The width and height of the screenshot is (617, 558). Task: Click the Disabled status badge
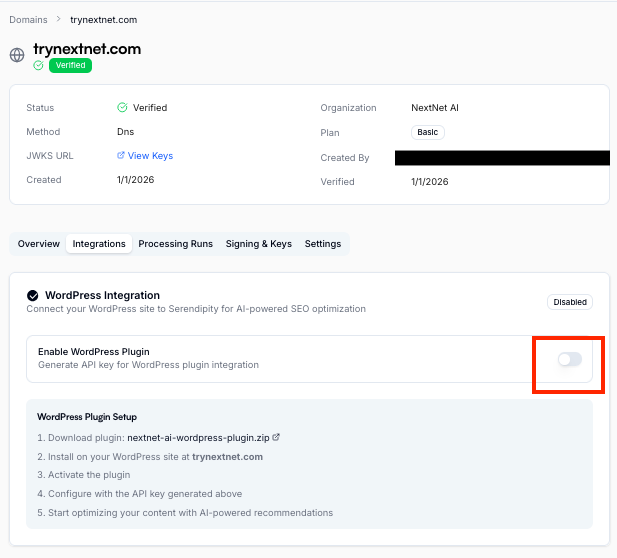click(x=570, y=302)
